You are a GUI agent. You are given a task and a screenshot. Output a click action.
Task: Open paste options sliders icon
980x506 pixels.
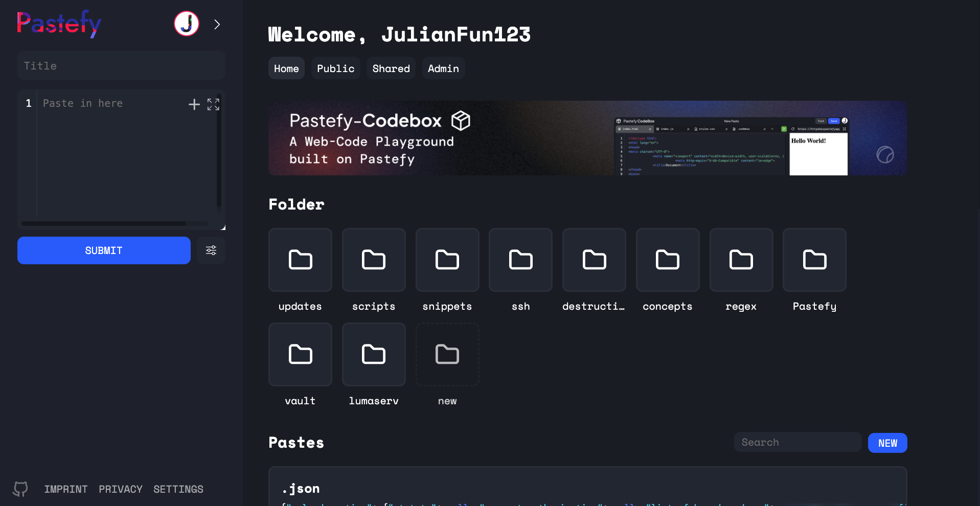pyautogui.click(x=211, y=250)
